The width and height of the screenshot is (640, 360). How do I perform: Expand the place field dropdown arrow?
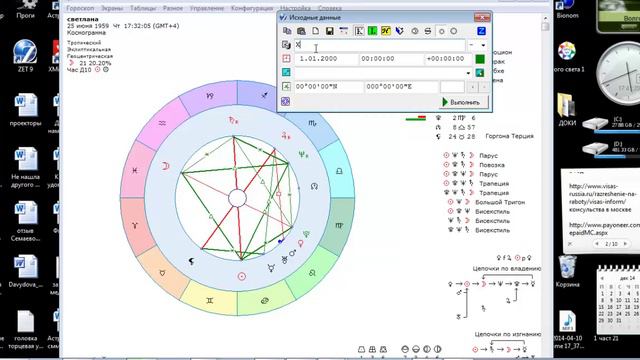[468, 73]
